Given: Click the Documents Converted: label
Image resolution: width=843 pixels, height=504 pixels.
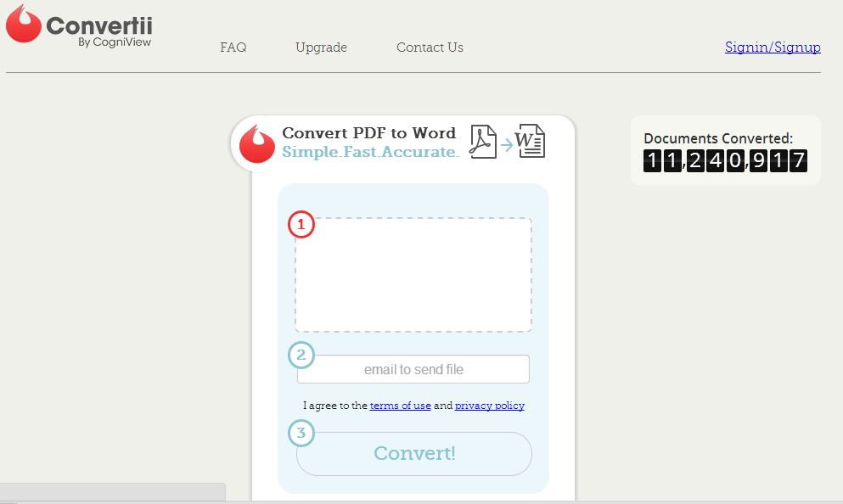Looking at the screenshot, I should click(x=718, y=138).
